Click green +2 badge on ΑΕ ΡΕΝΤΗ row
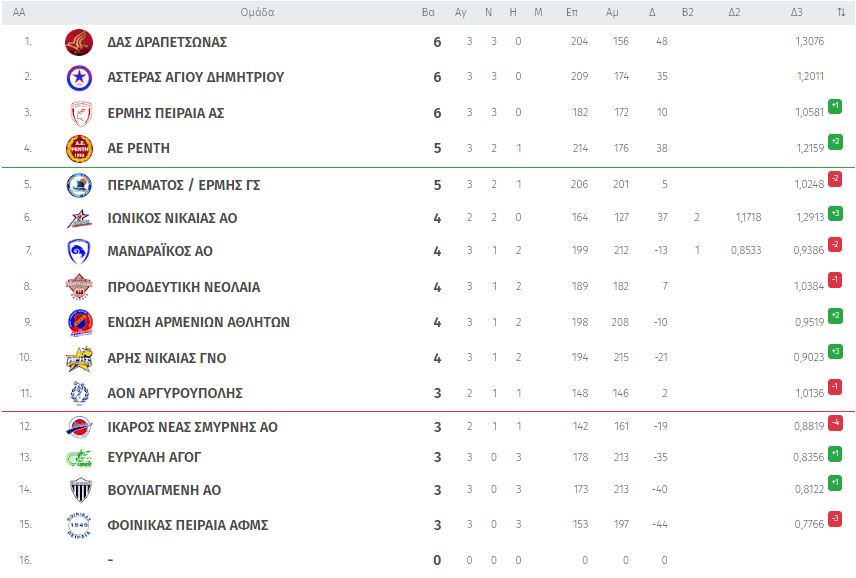This screenshot has height=578, width=856. pos(835,141)
